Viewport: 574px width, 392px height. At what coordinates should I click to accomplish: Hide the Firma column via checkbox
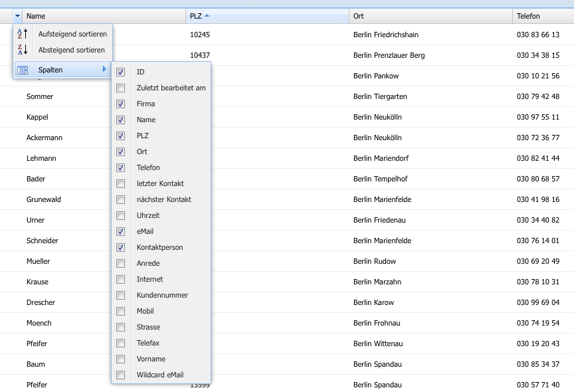pyautogui.click(x=120, y=104)
